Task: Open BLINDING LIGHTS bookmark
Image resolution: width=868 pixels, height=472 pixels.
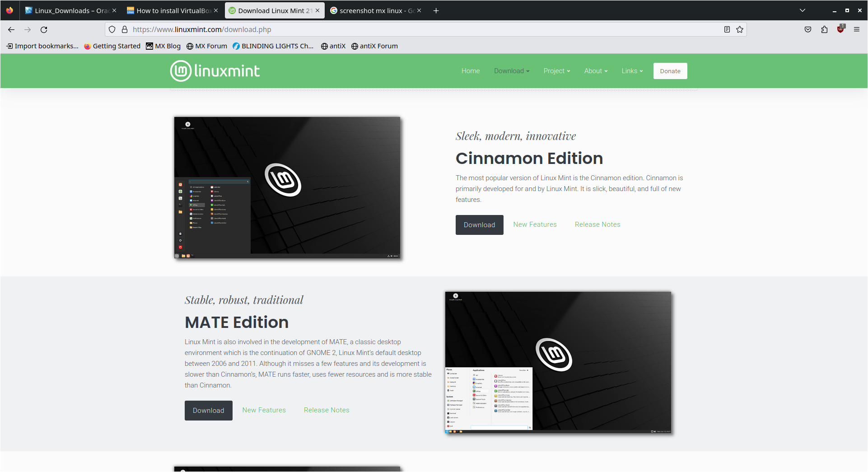Action: [x=273, y=46]
